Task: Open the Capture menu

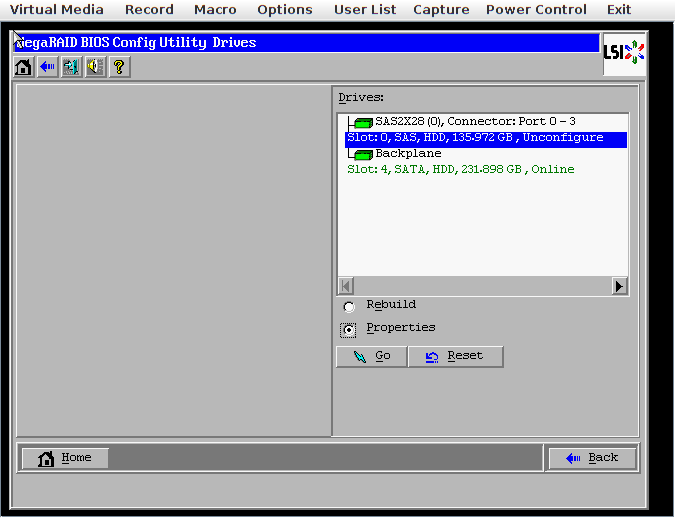Action: pos(441,9)
